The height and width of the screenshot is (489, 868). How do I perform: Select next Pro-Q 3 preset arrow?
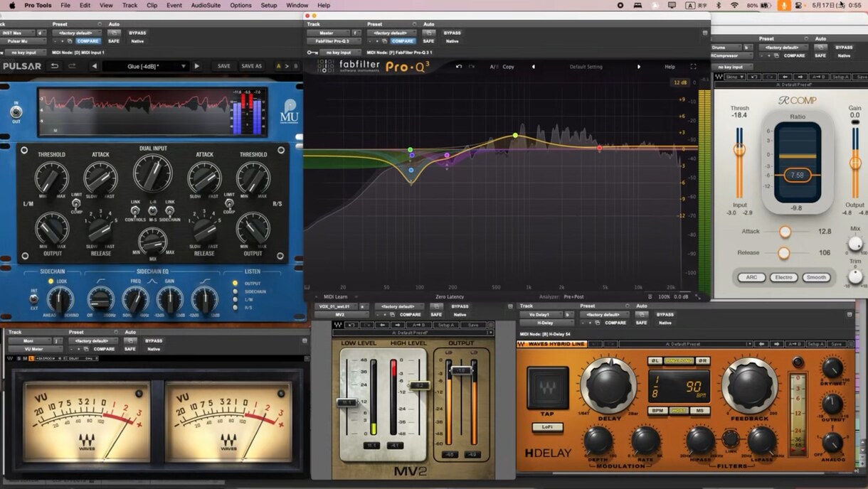pos(638,67)
